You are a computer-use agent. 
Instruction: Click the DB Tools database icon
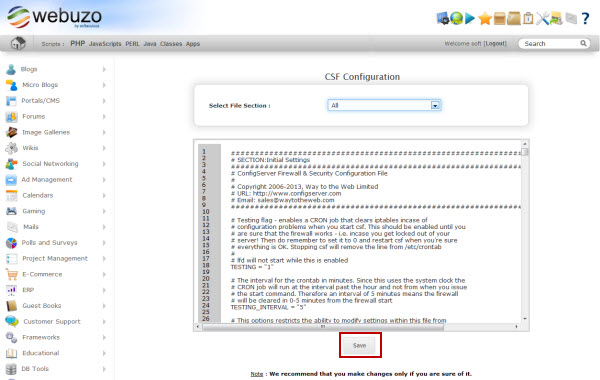point(11,369)
